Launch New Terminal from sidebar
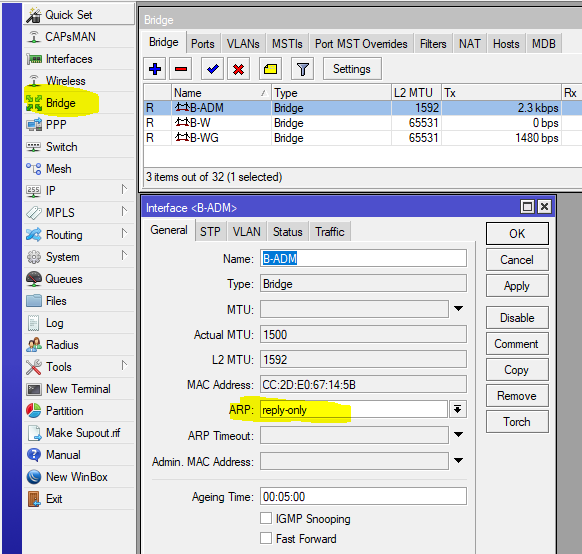This screenshot has width=582, height=554. [79, 389]
